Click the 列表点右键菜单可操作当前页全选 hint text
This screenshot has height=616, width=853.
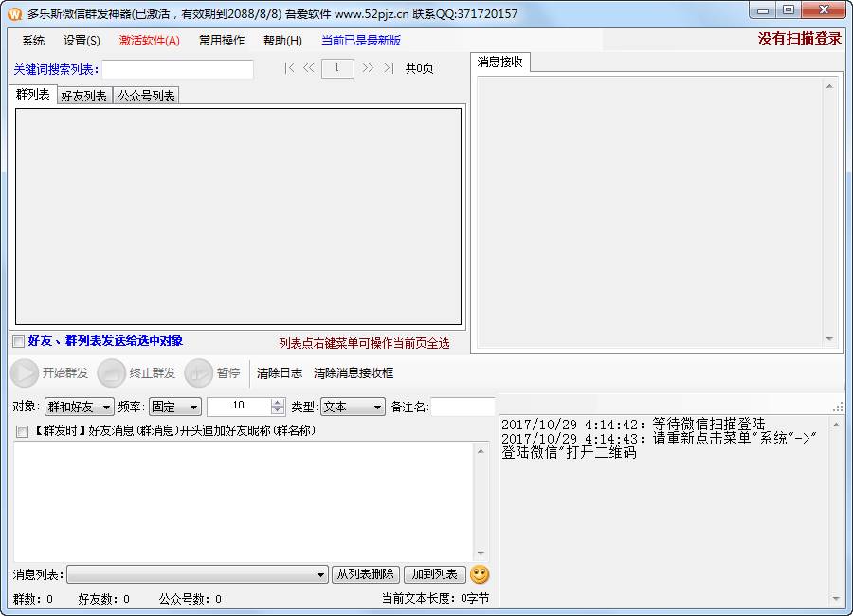[364, 343]
